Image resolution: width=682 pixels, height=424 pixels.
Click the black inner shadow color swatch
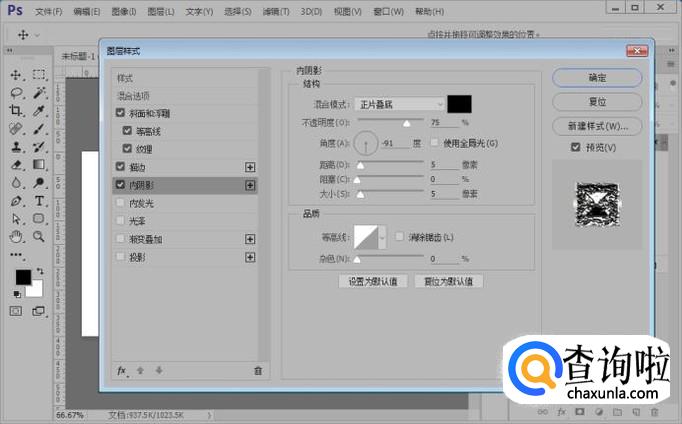[460, 104]
